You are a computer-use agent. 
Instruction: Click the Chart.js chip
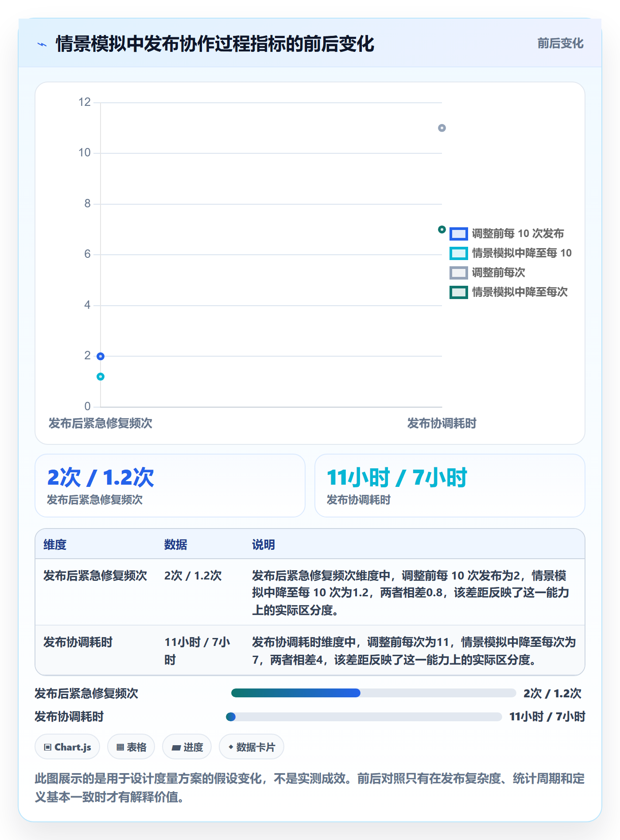click(67, 747)
